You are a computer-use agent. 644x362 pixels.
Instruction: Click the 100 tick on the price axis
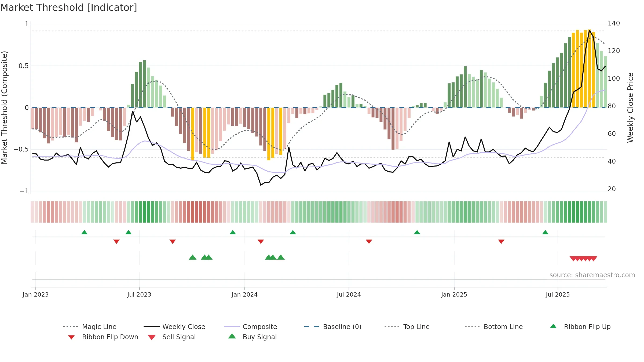coord(614,79)
